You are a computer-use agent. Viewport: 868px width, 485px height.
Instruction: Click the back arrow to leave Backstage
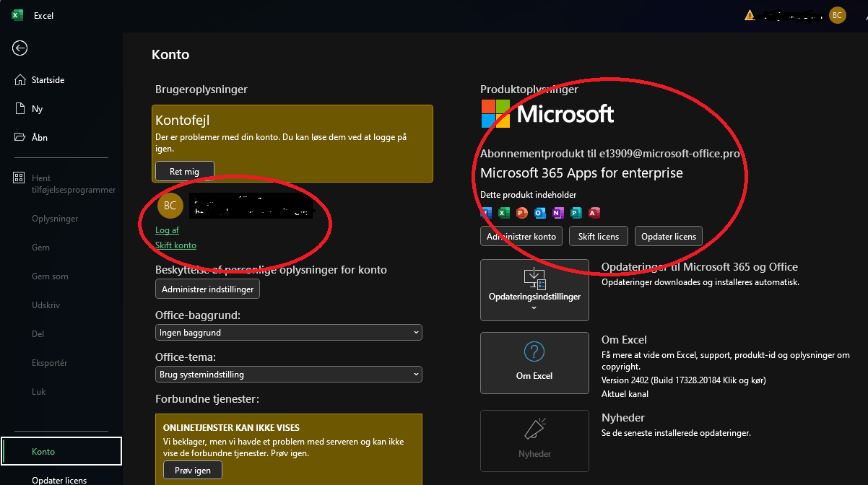[20, 48]
